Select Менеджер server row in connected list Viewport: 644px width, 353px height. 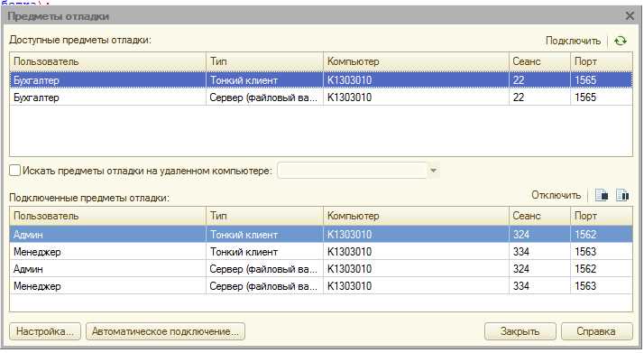[x=321, y=286]
